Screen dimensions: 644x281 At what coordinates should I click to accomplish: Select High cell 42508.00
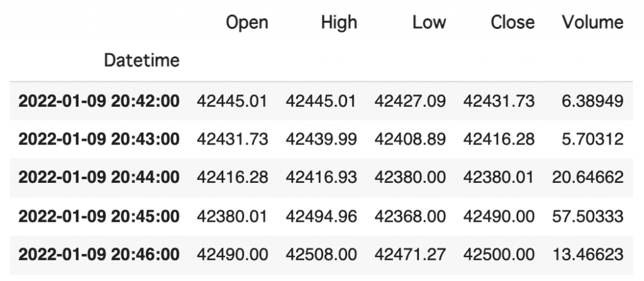321,255
